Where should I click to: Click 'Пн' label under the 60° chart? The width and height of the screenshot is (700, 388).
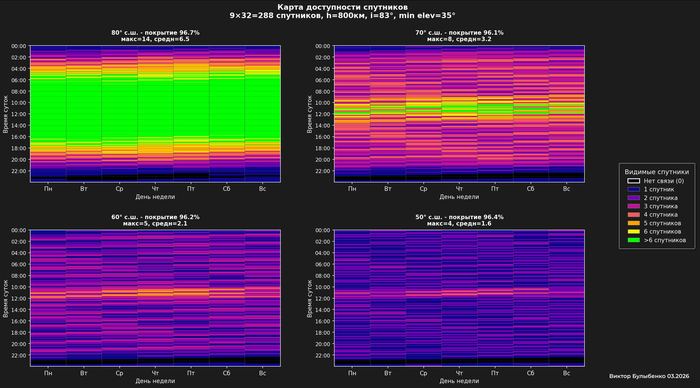[x=48, y=373]
